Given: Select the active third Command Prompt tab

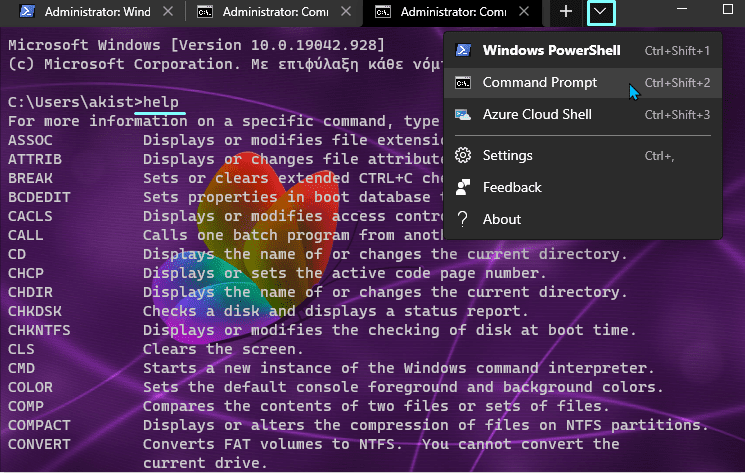Looking at the screenshot, I should pos(452,12).
